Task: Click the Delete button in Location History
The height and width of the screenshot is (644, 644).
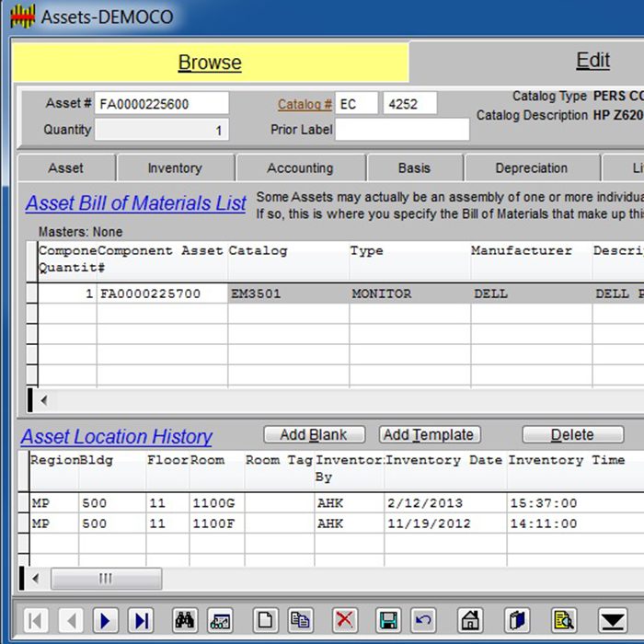Action: [571, 435]
